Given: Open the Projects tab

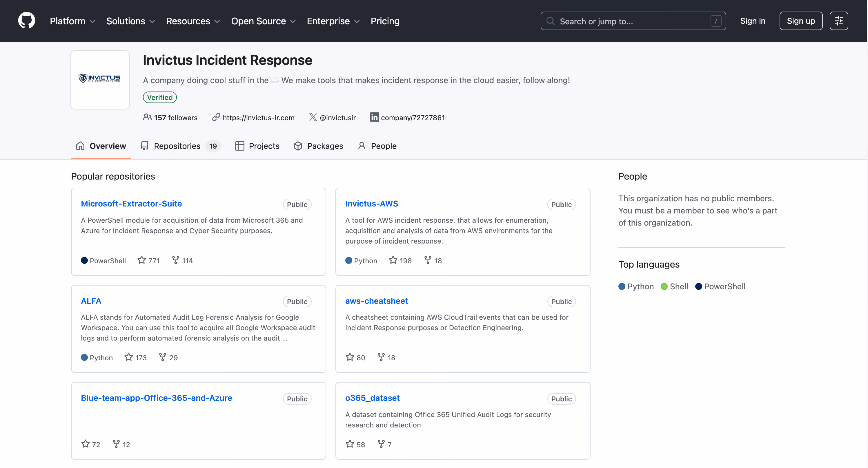Looking at the screenshot, I should click(257, 146).
